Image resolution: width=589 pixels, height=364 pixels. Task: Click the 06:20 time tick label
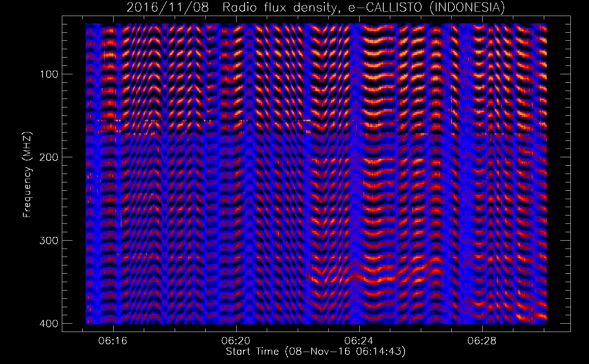click(236, 341)
